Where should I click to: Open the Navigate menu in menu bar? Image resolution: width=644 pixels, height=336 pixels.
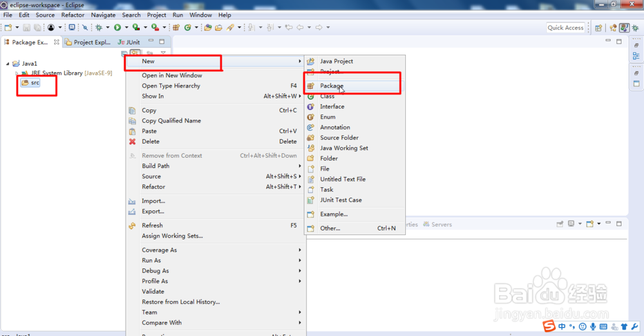(x=103, y=15)
